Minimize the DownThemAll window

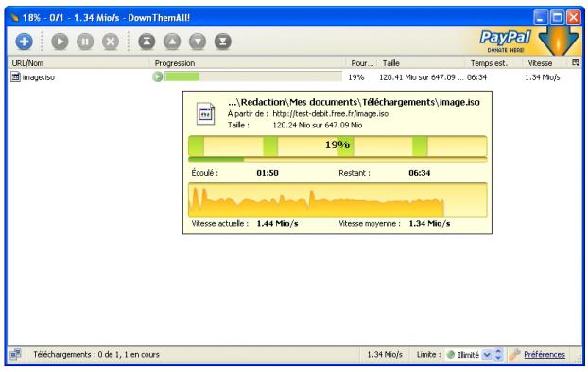541,17
